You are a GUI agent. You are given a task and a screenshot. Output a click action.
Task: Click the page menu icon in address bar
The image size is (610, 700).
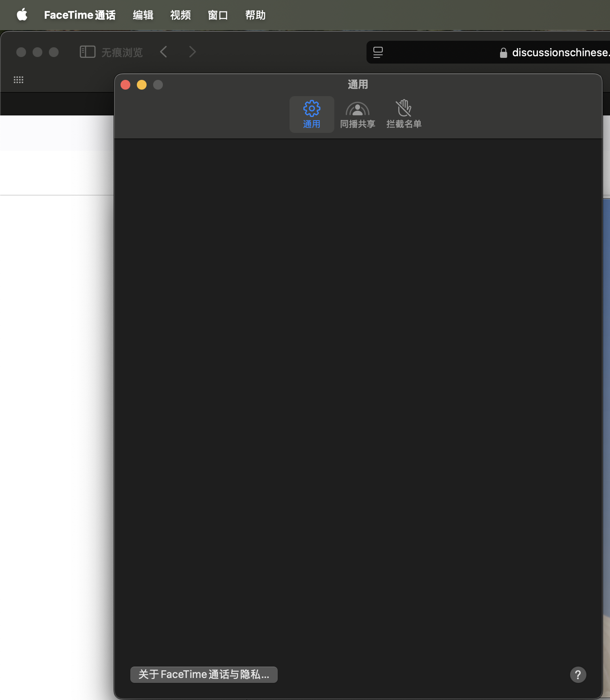[378, 52]
